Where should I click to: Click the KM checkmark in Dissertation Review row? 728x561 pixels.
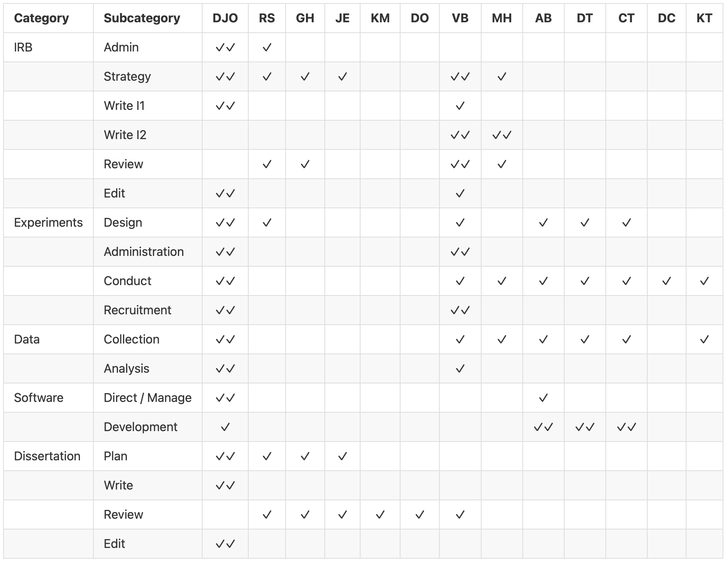(380, 515)
